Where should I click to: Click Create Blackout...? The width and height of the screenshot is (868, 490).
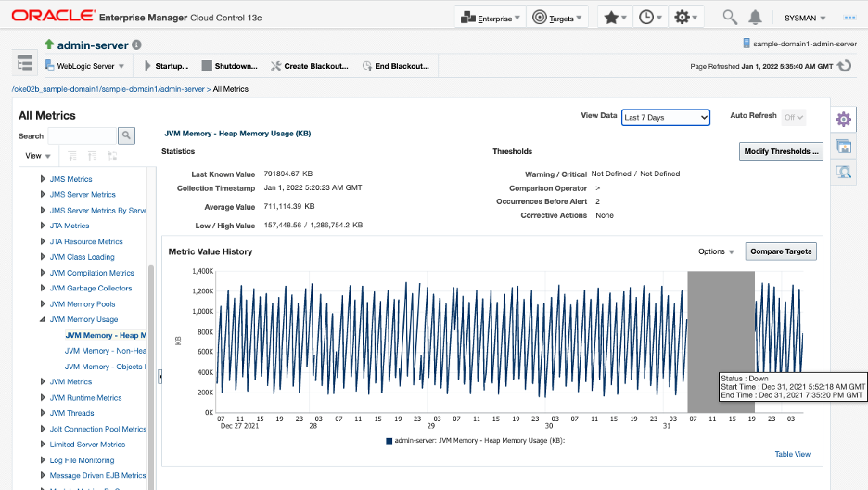310,66
